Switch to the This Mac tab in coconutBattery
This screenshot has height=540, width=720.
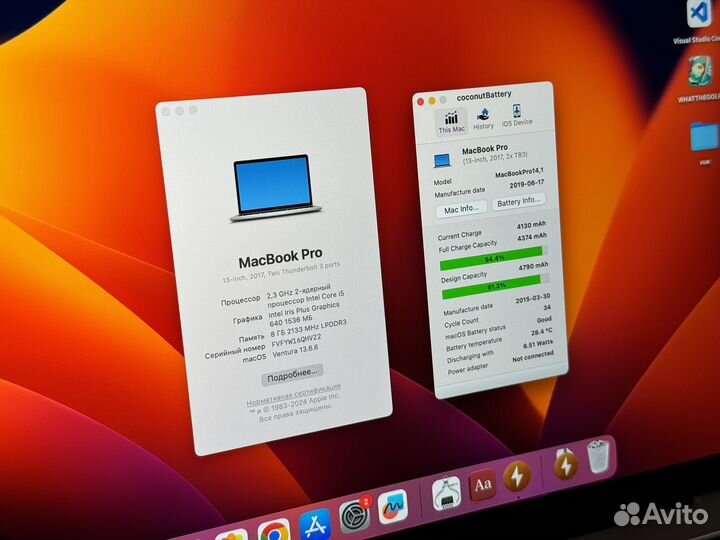pos(451,122)
